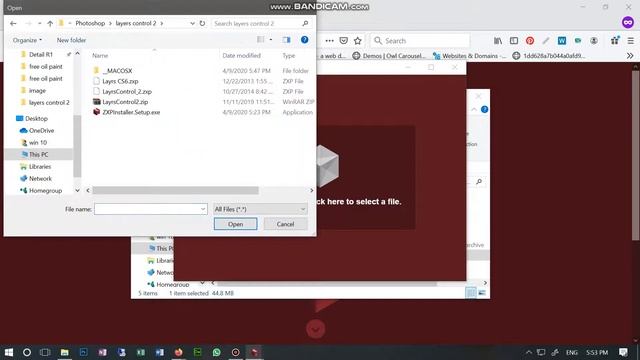Select the image folder in sidebar

38,91
